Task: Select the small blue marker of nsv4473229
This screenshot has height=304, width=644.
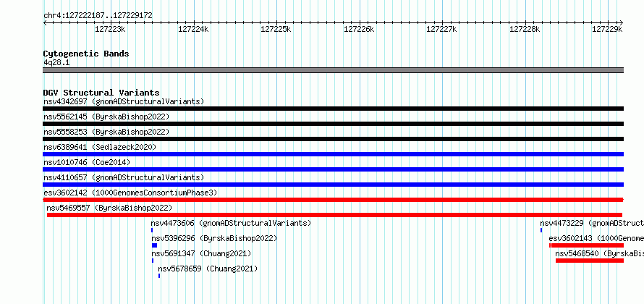Action: click(x=541, y=230)
